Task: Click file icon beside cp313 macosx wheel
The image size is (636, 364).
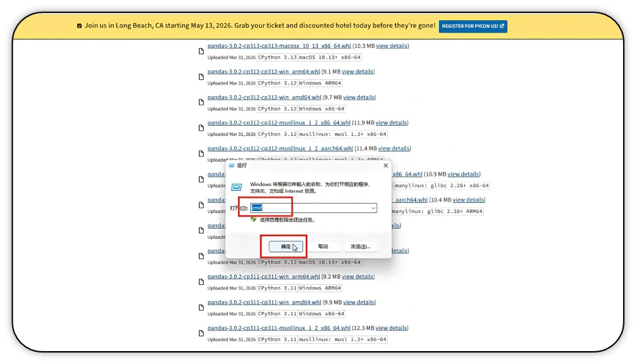Action: point(201,51)
